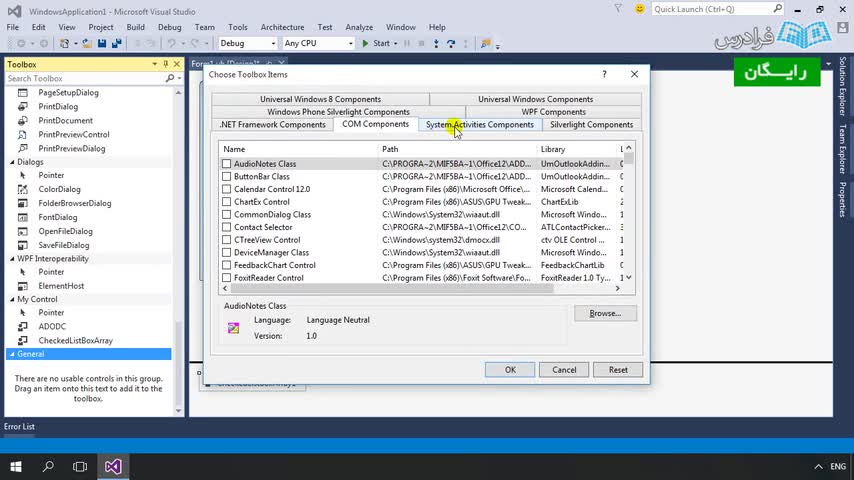Switch to Silverlight Components tab
The height and width of the screenshot is (480, 854).
(591, 125)
